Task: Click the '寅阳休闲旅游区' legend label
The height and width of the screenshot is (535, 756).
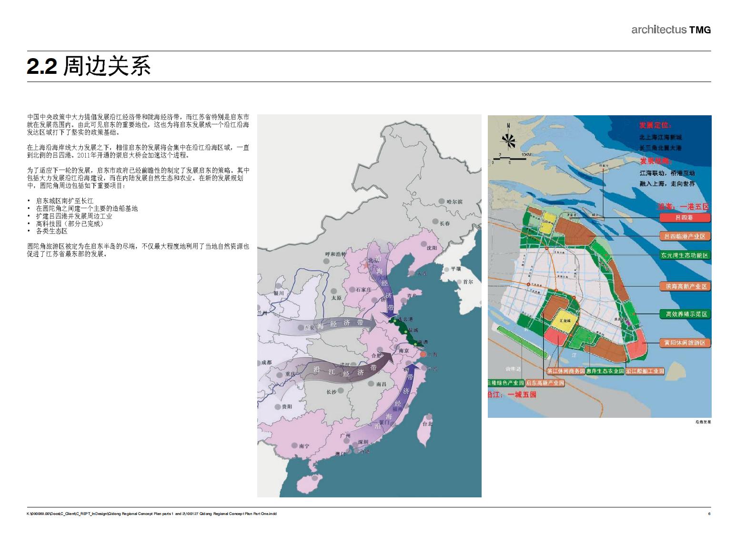Action: pyautogui.click(x=685, y=343)
